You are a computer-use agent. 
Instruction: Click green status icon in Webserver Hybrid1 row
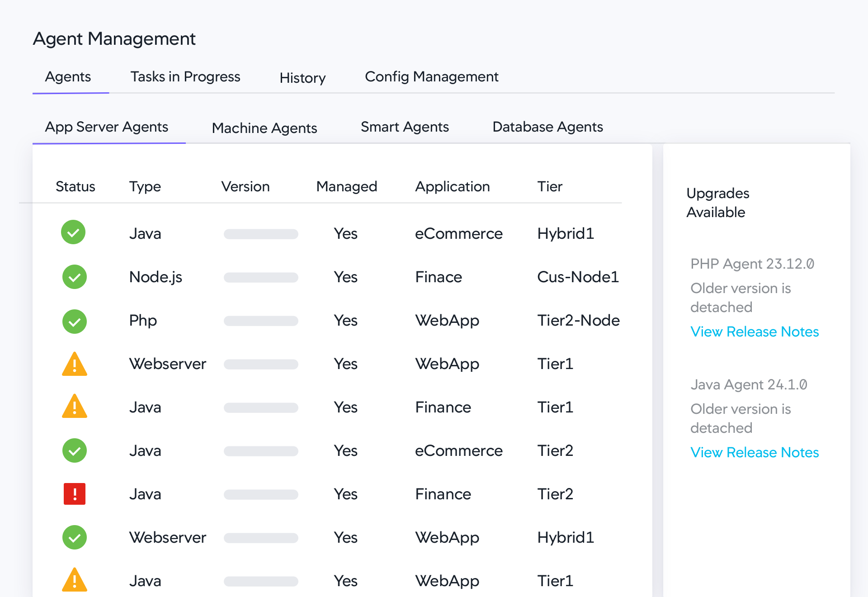75,537
